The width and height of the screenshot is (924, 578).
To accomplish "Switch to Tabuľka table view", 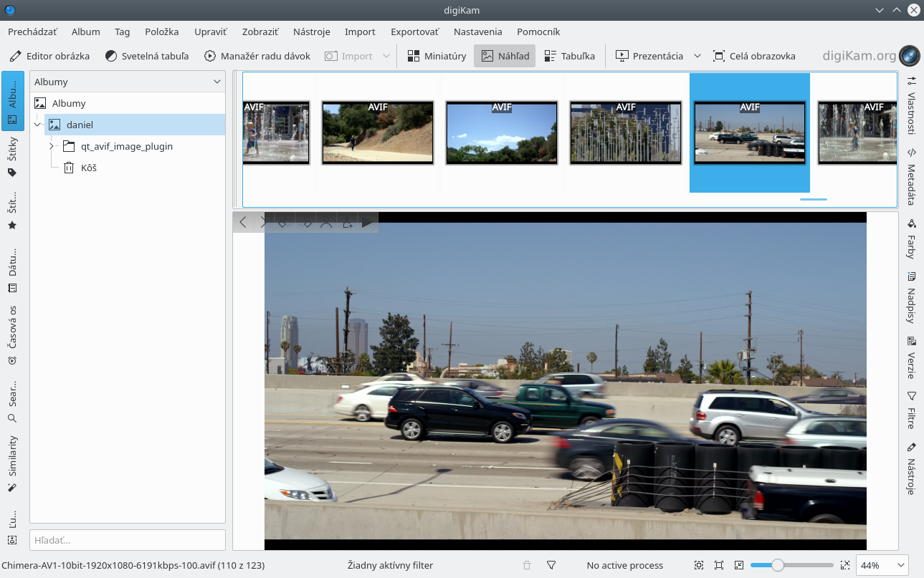I will point(569,56).
